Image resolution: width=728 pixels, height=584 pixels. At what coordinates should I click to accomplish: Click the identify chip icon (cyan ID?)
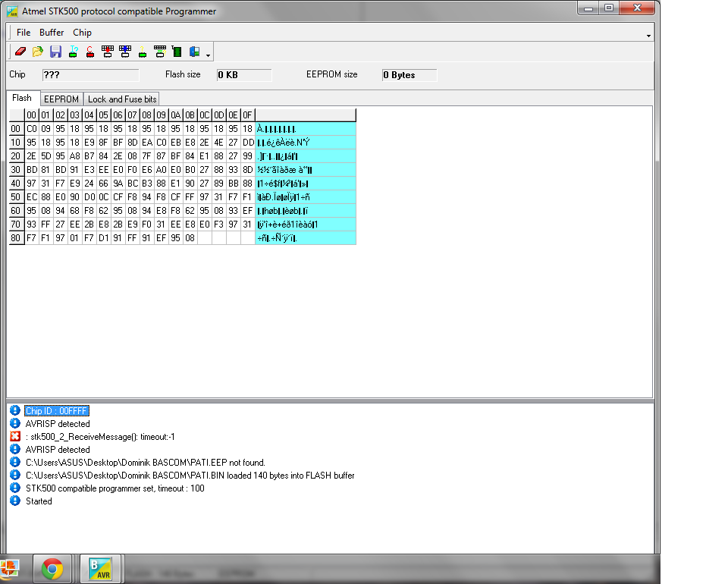(x=73, y=51)
